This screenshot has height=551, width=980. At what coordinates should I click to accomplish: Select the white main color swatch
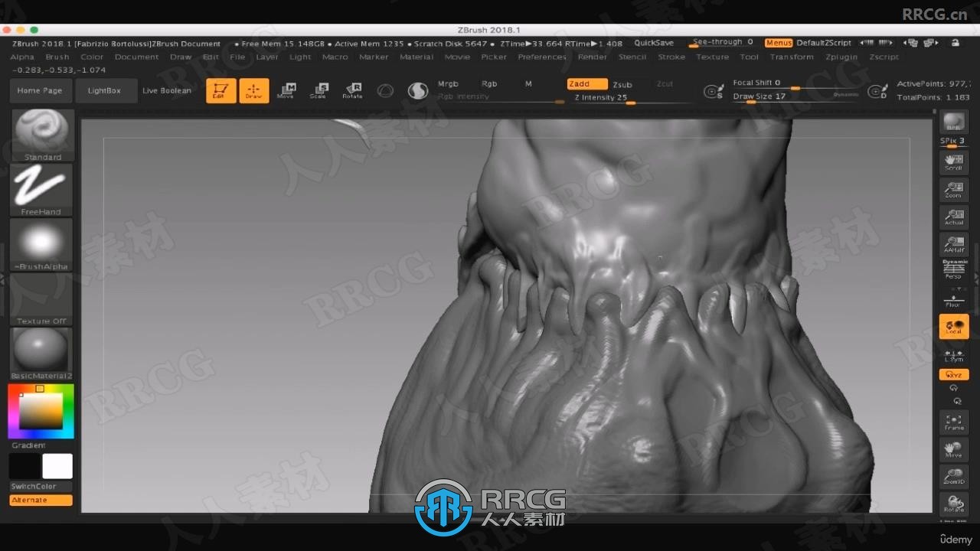click(x=57, y=466)
